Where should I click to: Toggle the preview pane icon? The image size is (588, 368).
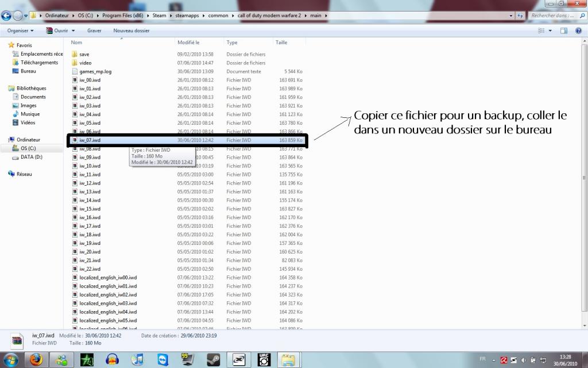click(x=564, y=31)
